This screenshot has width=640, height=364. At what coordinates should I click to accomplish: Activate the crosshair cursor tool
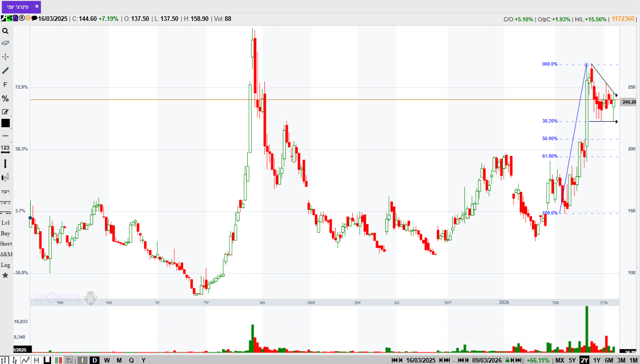[5, 57]
